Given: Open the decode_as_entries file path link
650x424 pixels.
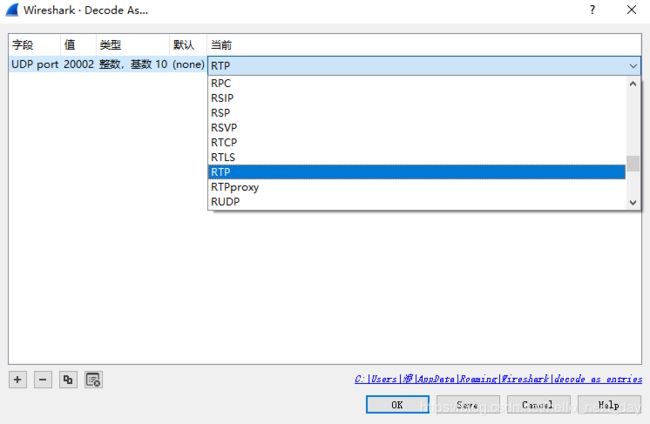Looking at the screenshot, I should point(498,378).
